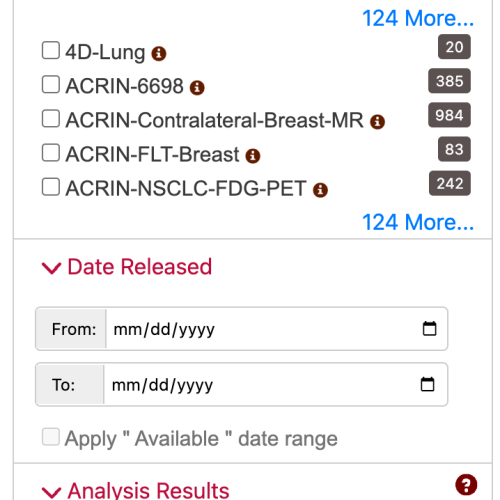
Task: Tick the ACRIN-FLT-Breast checkbox
Action: [x=51, y=153]
